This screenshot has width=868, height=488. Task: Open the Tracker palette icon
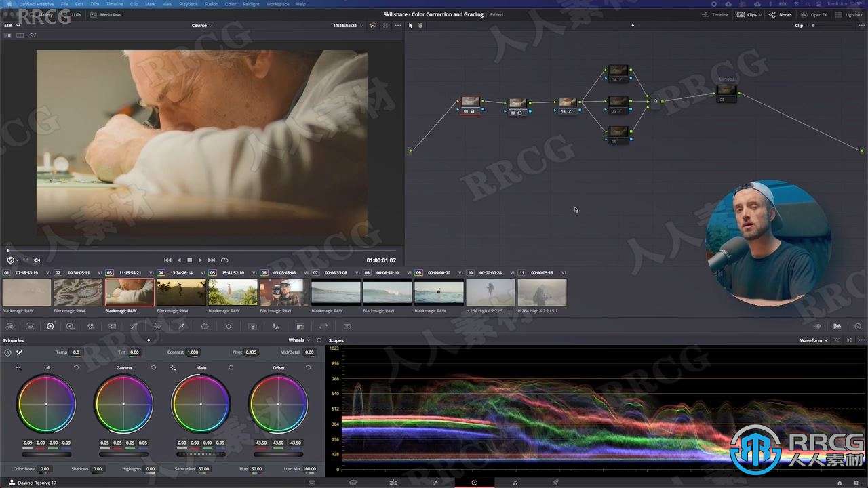coord(229,326)
